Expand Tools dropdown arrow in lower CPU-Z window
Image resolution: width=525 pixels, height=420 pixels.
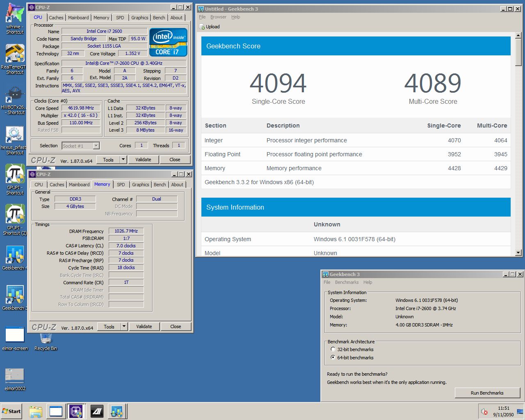[124, 326]
